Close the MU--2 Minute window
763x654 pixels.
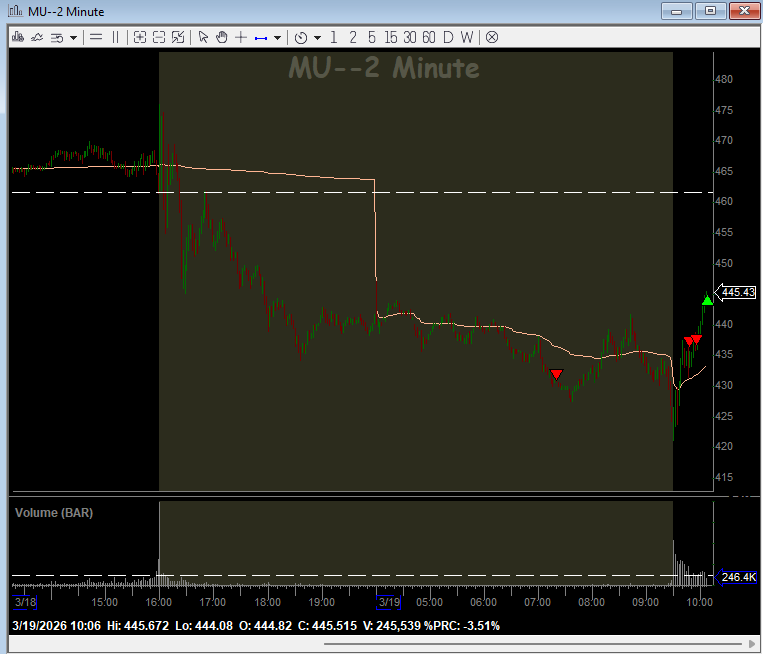pos(744,11)
